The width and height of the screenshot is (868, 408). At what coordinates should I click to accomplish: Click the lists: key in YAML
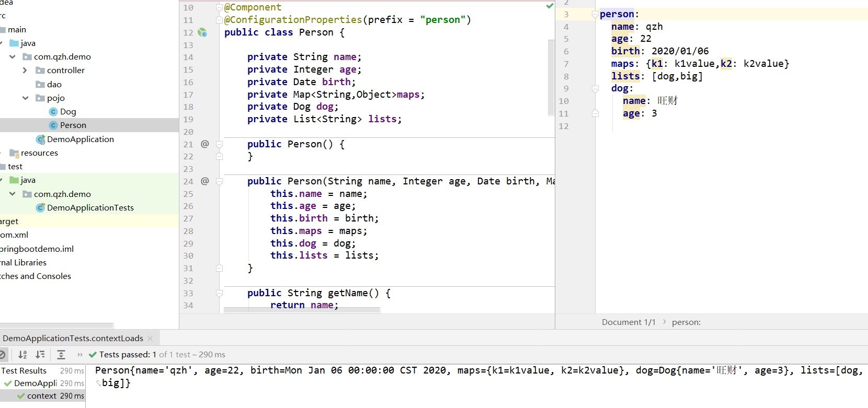point(625,76)
